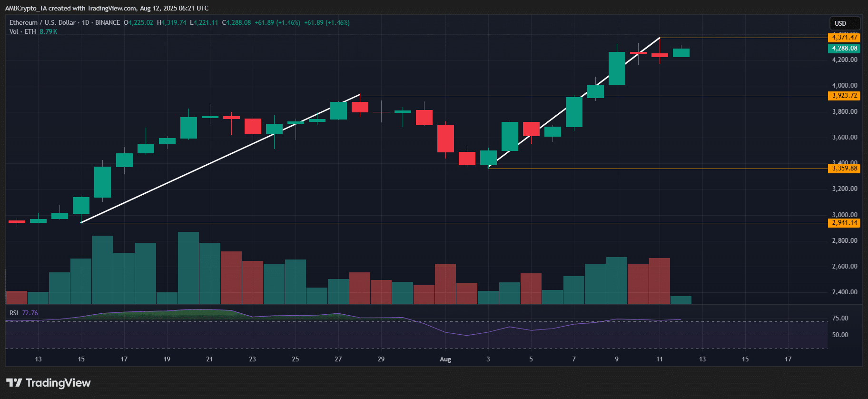
Task: Click the BINANCE exchange label in header
Action: coord(108,22)
